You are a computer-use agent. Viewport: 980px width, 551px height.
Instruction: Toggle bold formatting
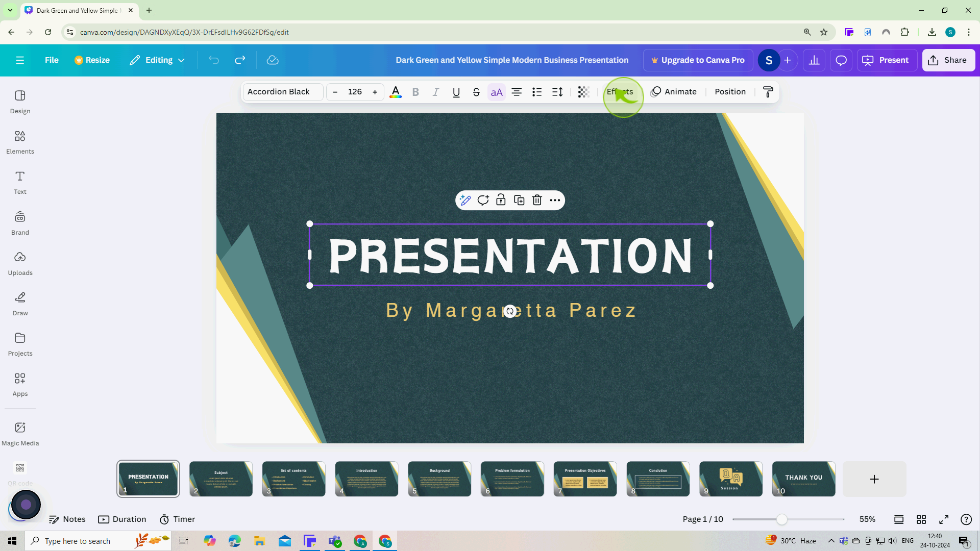(x=415, y=92)
